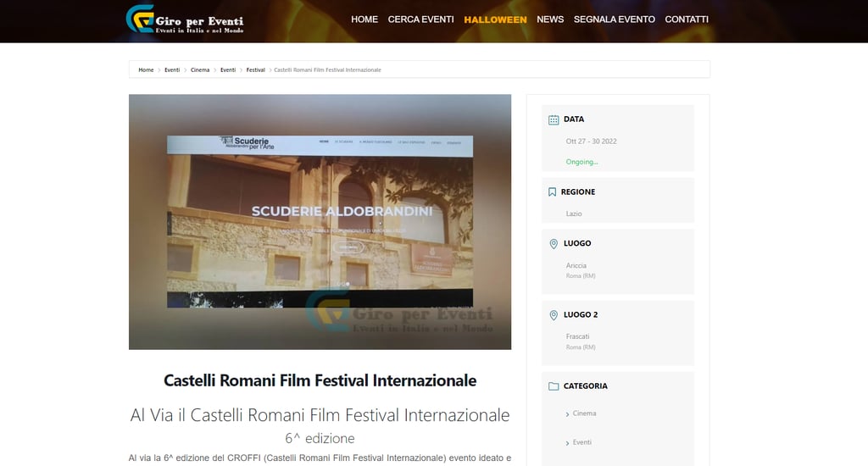Click the date text Ott 27 - 30 2022
Viewport: 868px width, 466px height.
click(x=591, y=141)
